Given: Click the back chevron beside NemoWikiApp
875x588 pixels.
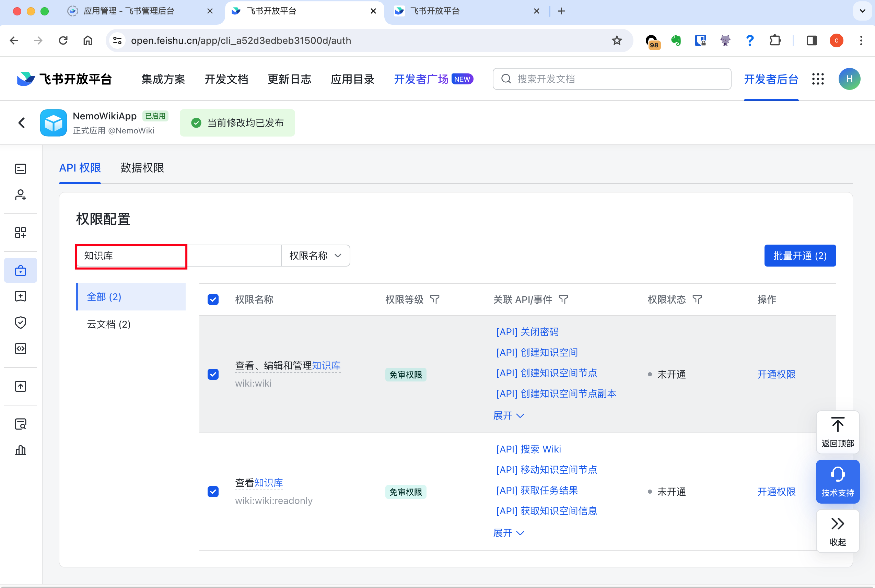Looking at the screenshot, I should click(x=22, y=122).
